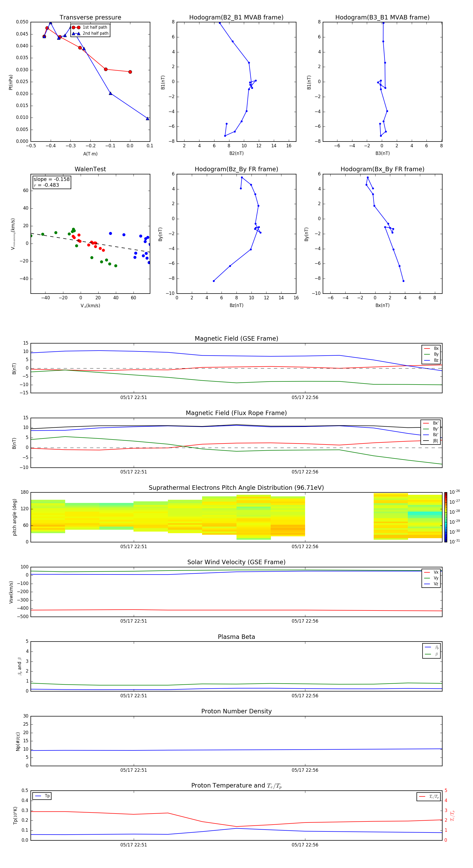Click the 'r = -0.483' annotation

[47, 185]
